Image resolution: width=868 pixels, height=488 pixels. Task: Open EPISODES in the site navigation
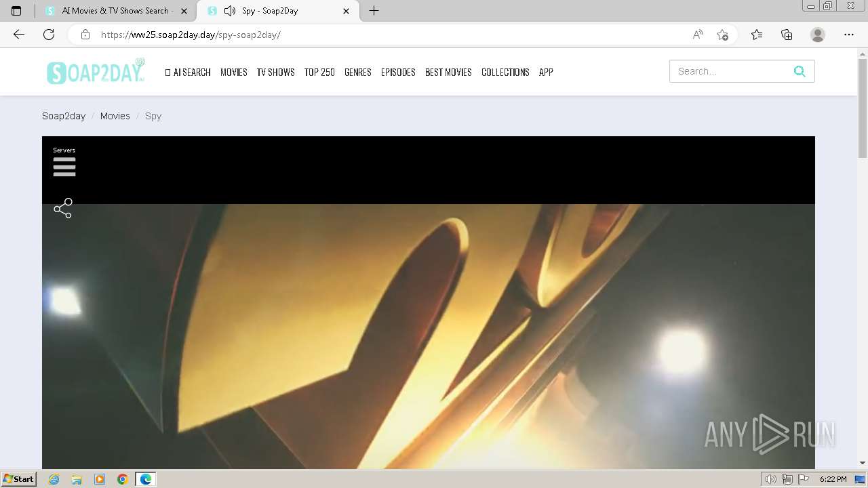pyautogui.click(x=398, y=72)
